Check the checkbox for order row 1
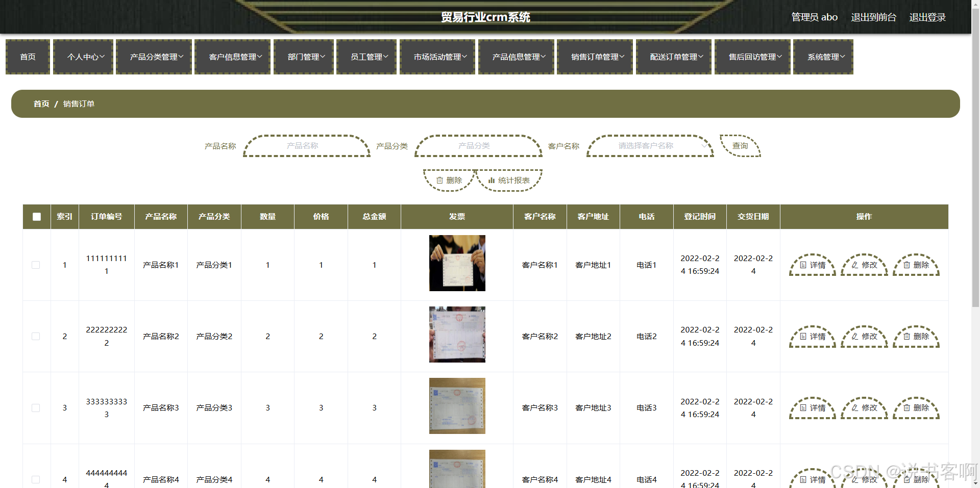The height and width of the screenshot is (488, 980). pyautogui.click(x=36, y=265)
